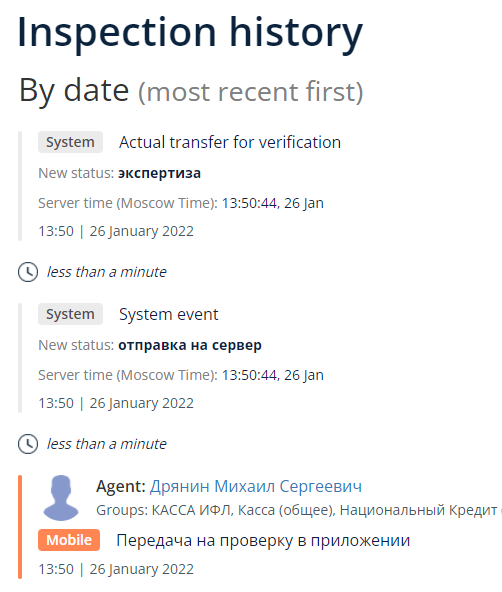Click Actual transfer for verification title
This screenshot has height=592, width=502.
[x=230, y=142]
